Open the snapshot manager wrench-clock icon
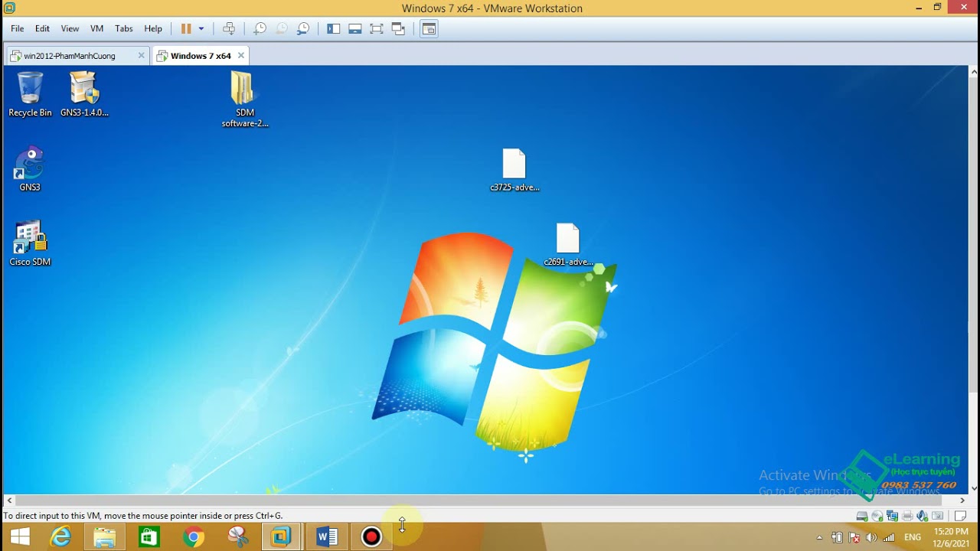The height and width of the screenshot is (551, 980). point(303,28)
